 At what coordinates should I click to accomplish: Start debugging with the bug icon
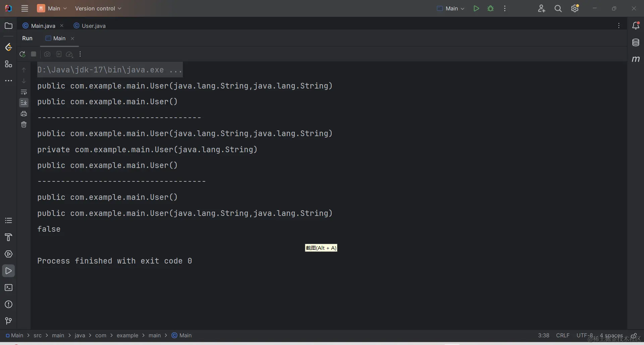click(x=491, y=8)
